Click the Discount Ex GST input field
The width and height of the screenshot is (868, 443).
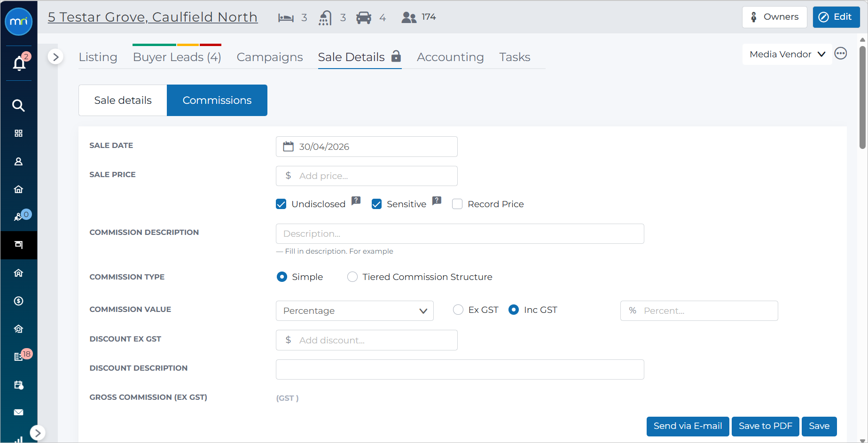pyautogui.click(x=367, y=340)
